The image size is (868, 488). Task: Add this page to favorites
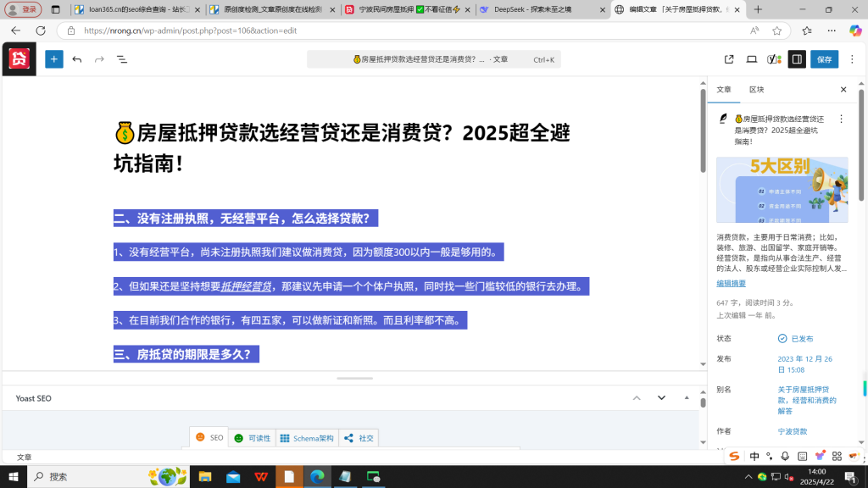tap(776, 30)
